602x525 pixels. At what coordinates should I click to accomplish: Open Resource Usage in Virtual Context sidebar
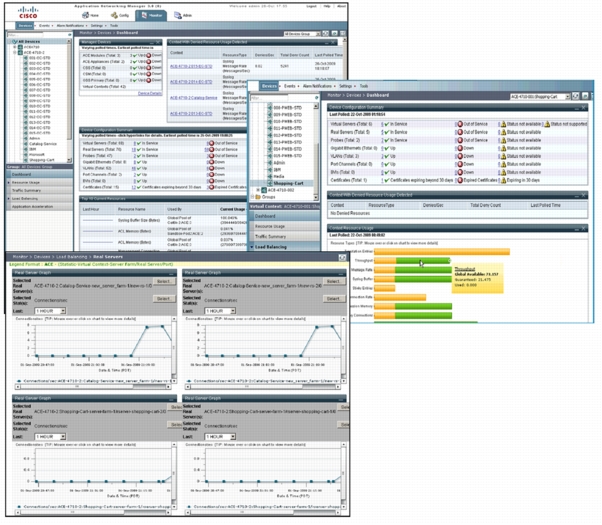pos(285,226)
